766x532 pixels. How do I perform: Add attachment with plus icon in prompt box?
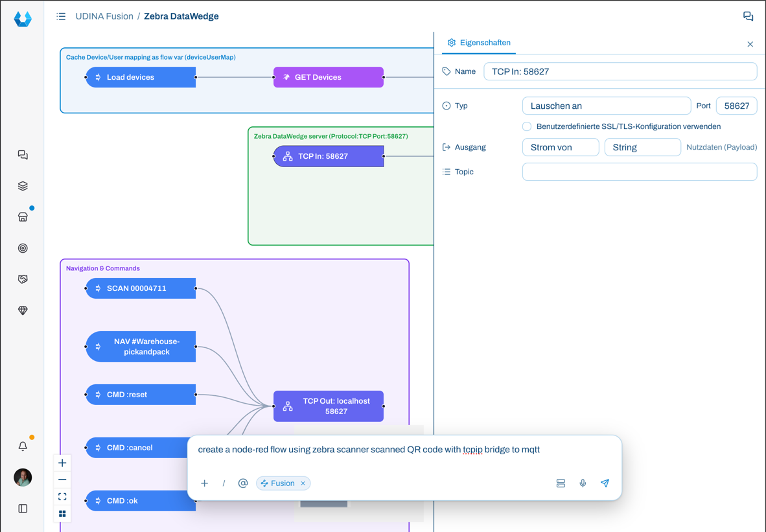coord(205,483)
